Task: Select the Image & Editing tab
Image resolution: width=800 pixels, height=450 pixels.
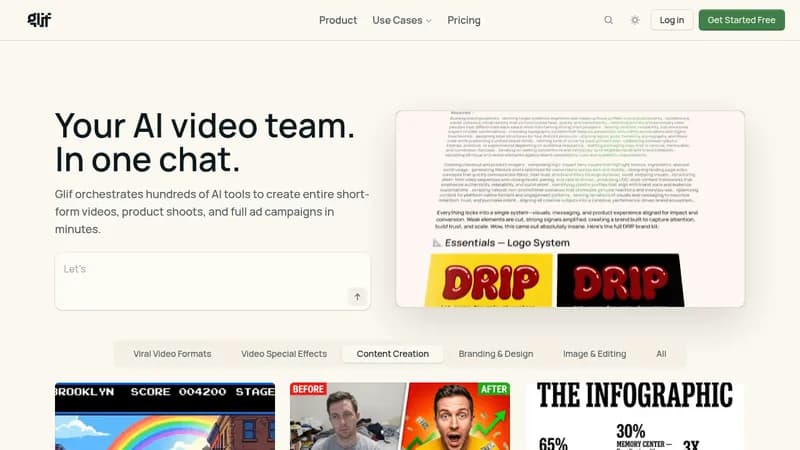Action: [x=594, y=354]
